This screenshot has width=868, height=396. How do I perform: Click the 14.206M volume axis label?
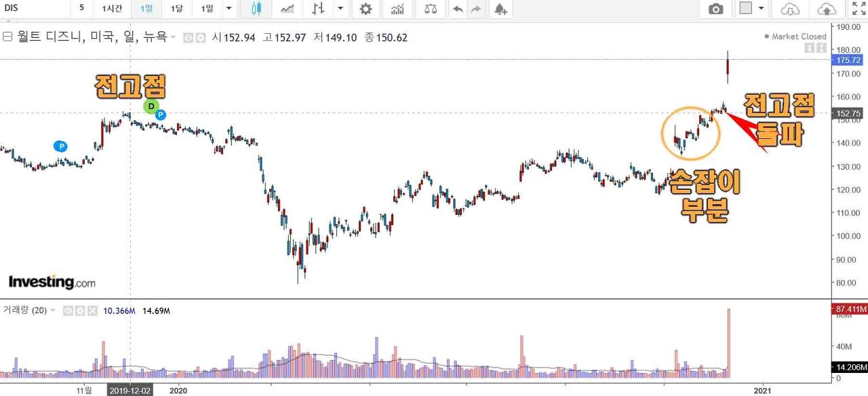pyautogui.click(x=849, y=368)
